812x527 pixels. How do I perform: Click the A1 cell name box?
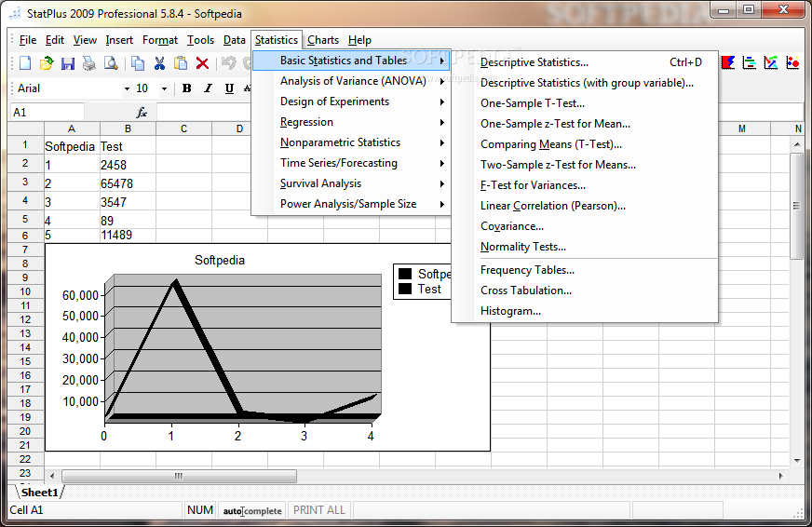[47, 113]
